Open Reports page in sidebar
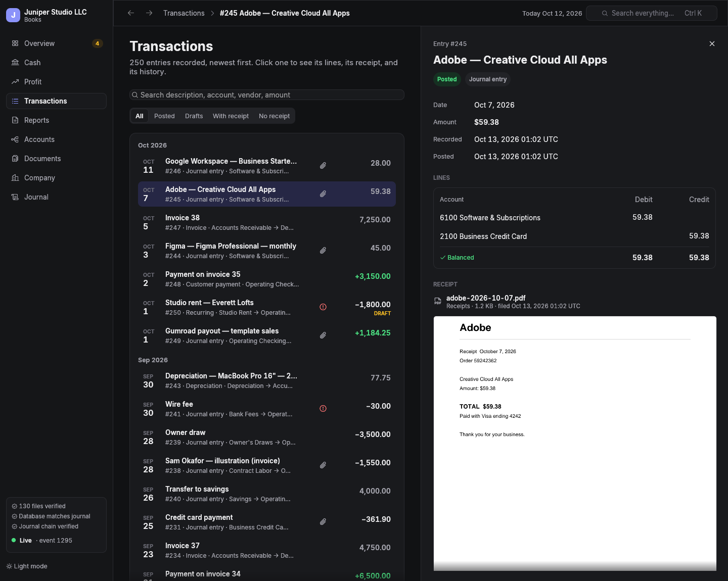The height and width of the screenshot is (581, 728). tap(56, 120)
